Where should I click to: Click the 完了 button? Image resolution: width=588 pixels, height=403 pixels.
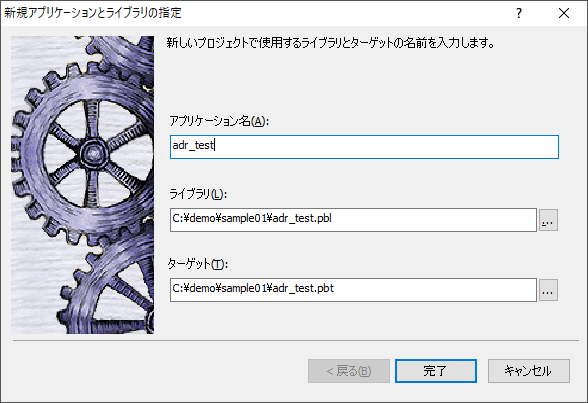(x=436, y=371)
